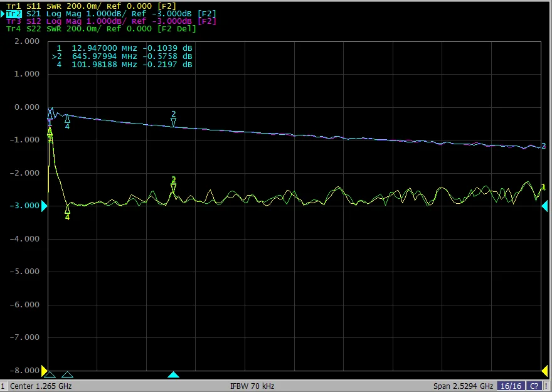
Task: Click the yellow reference position arrow at bottom left
Action: point(45,371)
